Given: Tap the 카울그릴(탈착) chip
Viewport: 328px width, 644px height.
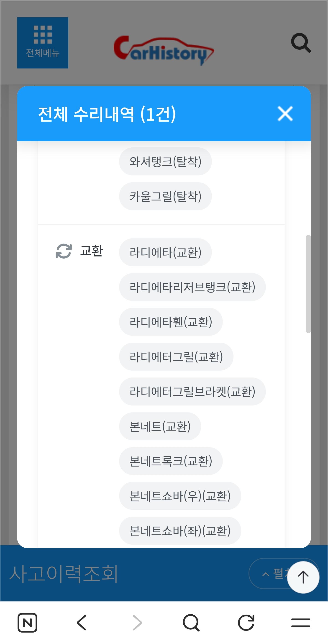Looking at the screenshot, I should (x=165, y=196).
